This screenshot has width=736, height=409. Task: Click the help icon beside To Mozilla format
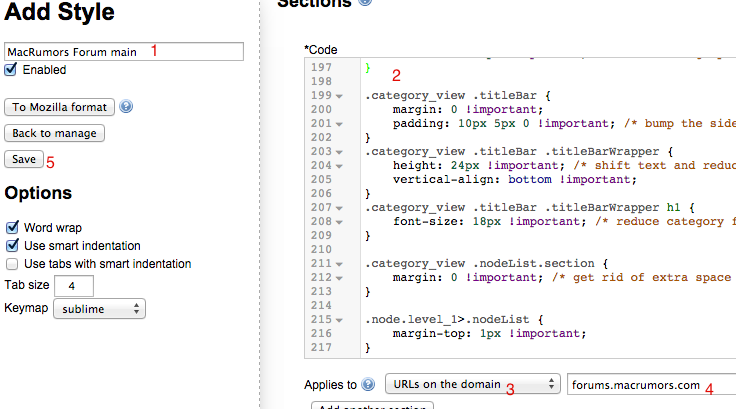pos(126,107)
